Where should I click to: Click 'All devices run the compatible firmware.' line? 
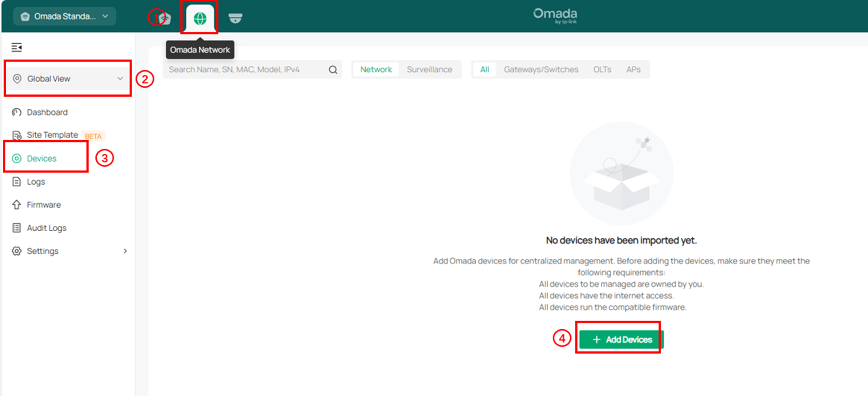[x=613, y=307]
